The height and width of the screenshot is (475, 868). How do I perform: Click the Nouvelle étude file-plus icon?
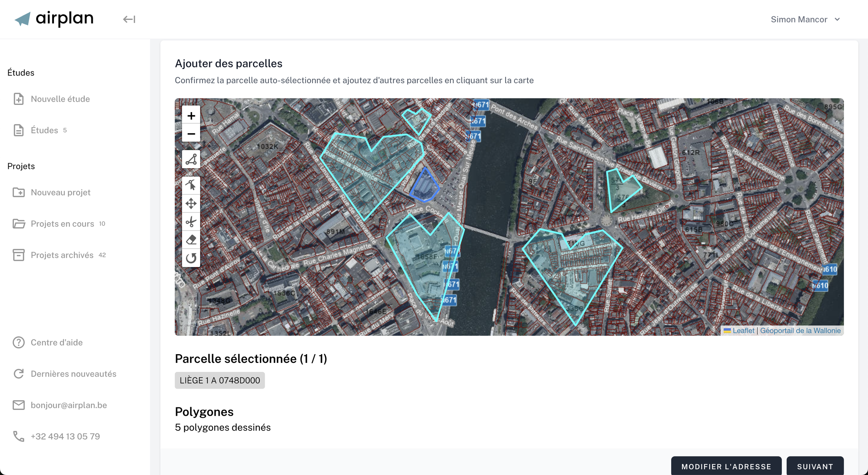(18, 99)
